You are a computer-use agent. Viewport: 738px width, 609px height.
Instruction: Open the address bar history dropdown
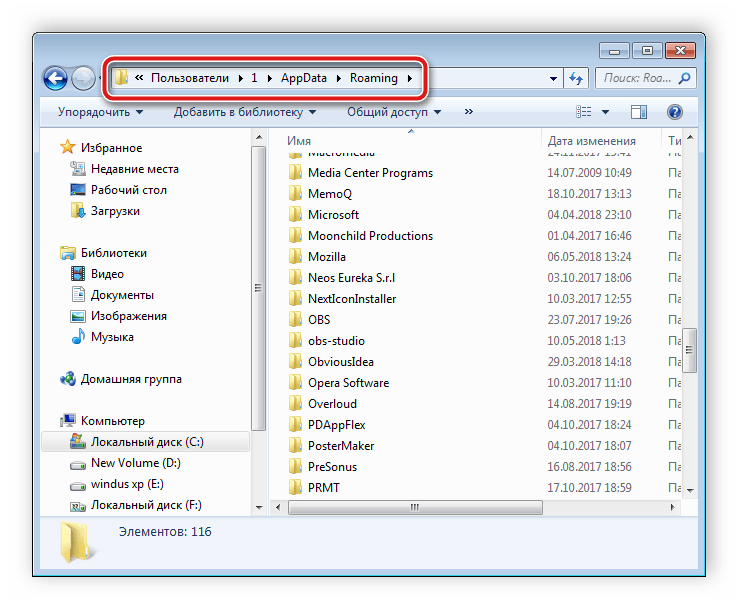tap(554, 78)
